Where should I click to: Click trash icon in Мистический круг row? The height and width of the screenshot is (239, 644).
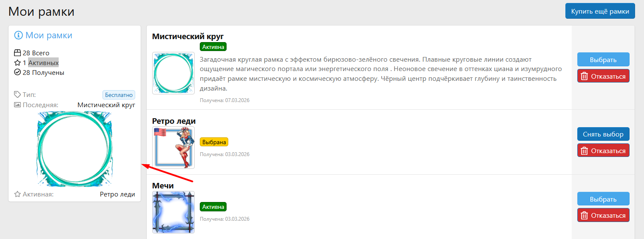tap(584, 76)
